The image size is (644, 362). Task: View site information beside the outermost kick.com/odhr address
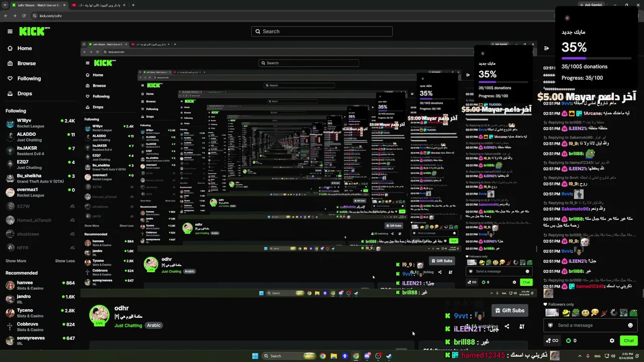coord(34,16)
